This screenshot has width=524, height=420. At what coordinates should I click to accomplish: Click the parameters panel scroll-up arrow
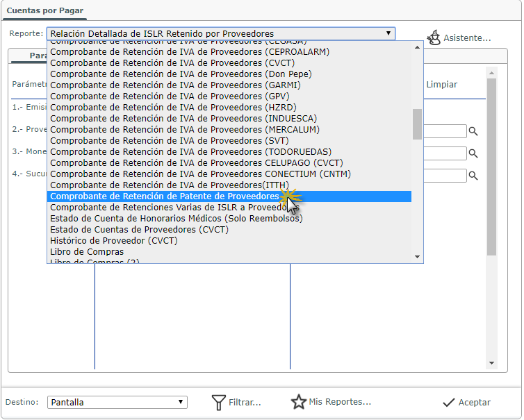point(491,73)
